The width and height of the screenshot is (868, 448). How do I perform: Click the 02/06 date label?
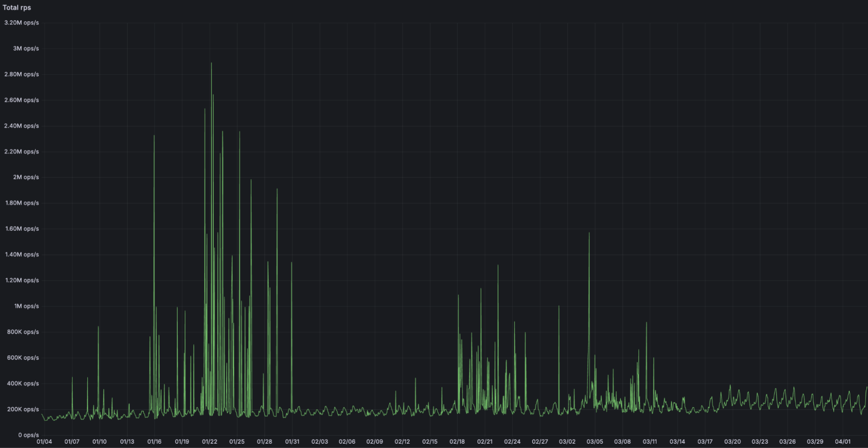pyautogui.click(x=347, y=442)
